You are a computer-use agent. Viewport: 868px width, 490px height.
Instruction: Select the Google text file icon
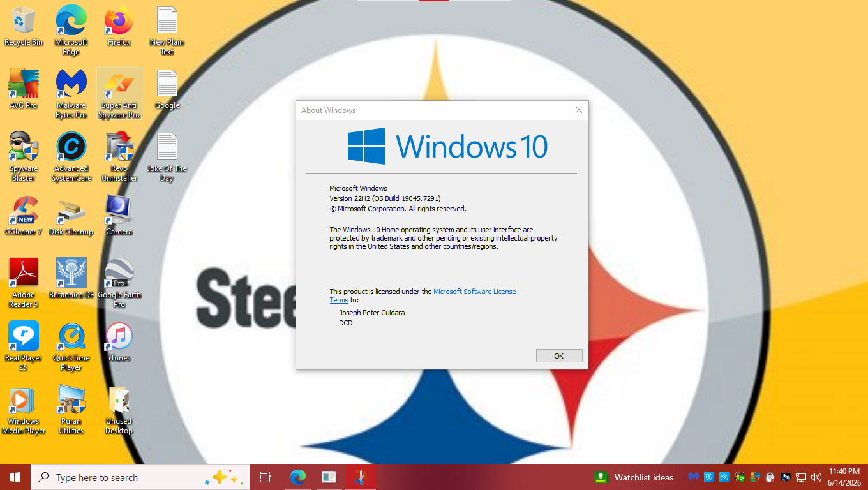pyautogui.click(x=167, y=89)
